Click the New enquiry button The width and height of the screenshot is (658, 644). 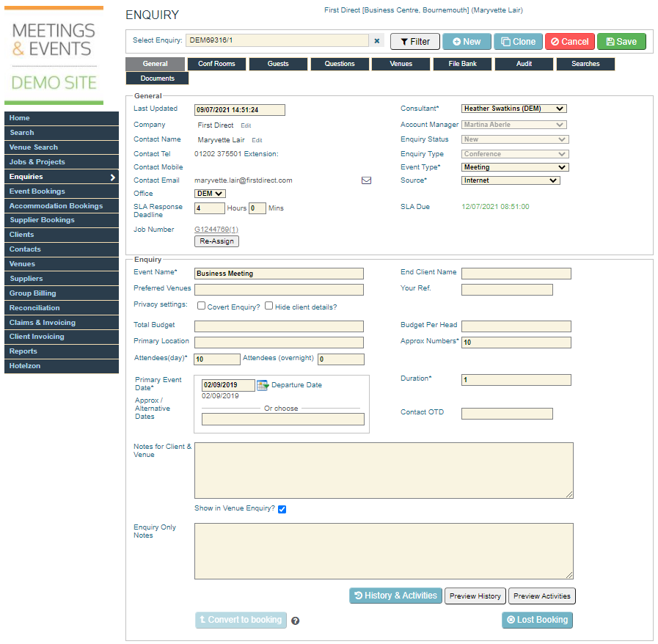pyautogui.click(x=467, y=42)
